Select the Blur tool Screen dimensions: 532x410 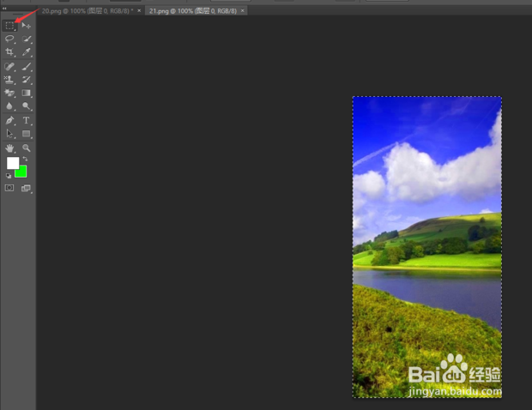pos(9,106)
